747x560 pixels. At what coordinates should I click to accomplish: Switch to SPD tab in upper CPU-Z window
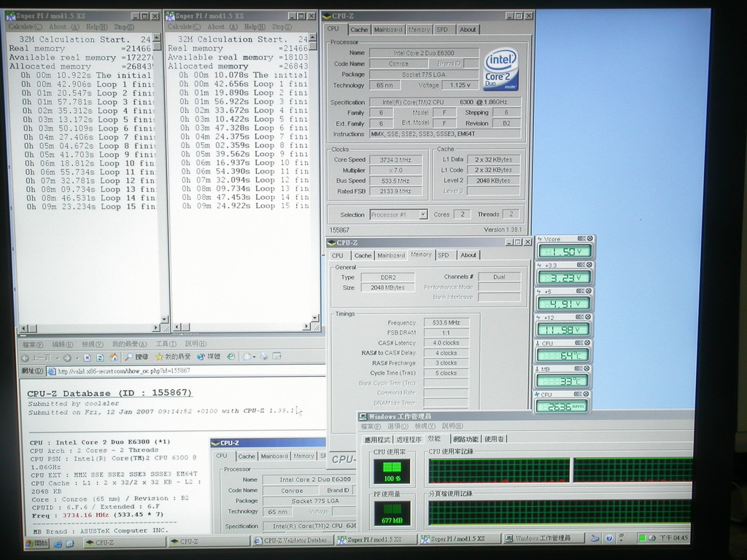coord(442,29)
